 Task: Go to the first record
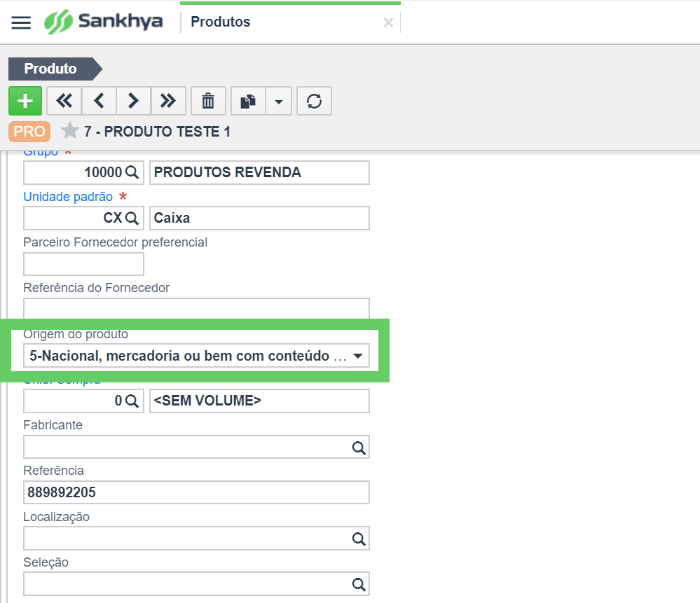tap(64, 102)
